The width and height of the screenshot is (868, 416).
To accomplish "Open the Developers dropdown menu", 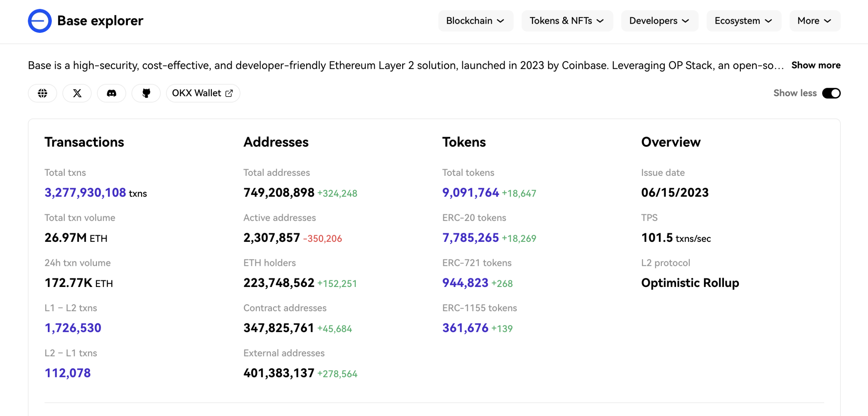I will point(659,21).
